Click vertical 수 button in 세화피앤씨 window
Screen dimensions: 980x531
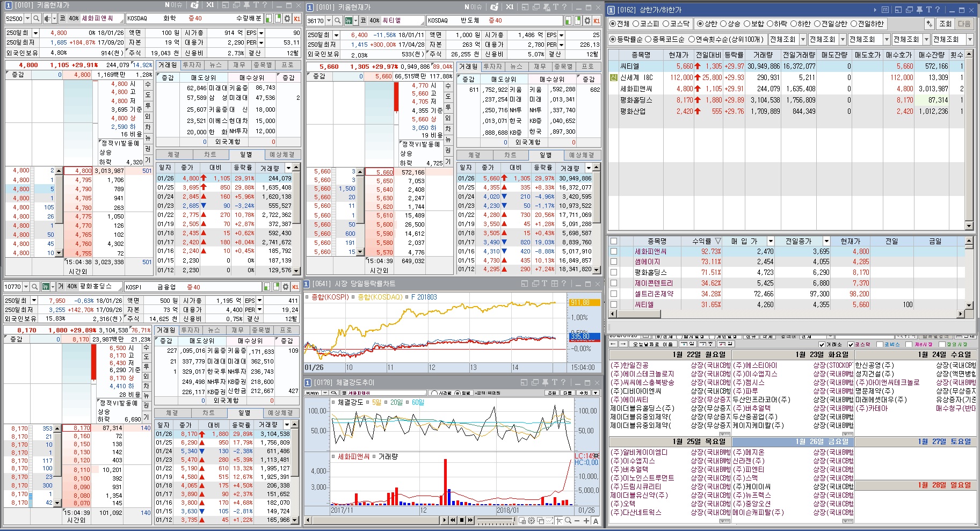(148, 84)
